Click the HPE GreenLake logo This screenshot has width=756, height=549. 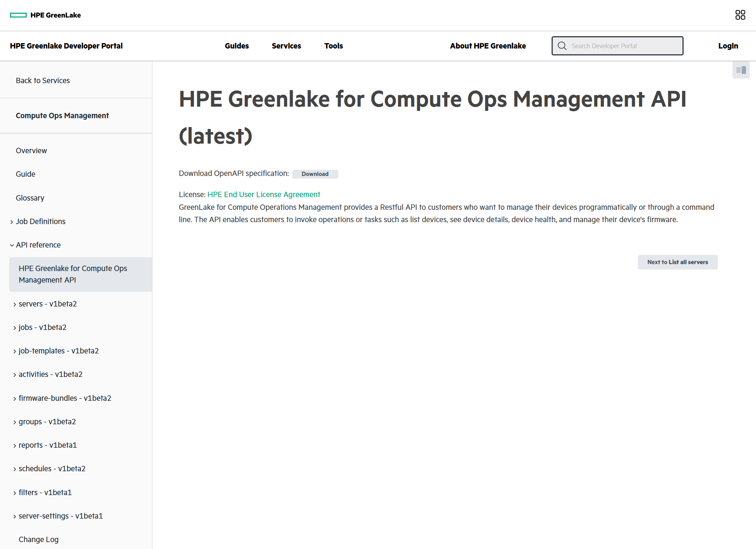point(45,15)
